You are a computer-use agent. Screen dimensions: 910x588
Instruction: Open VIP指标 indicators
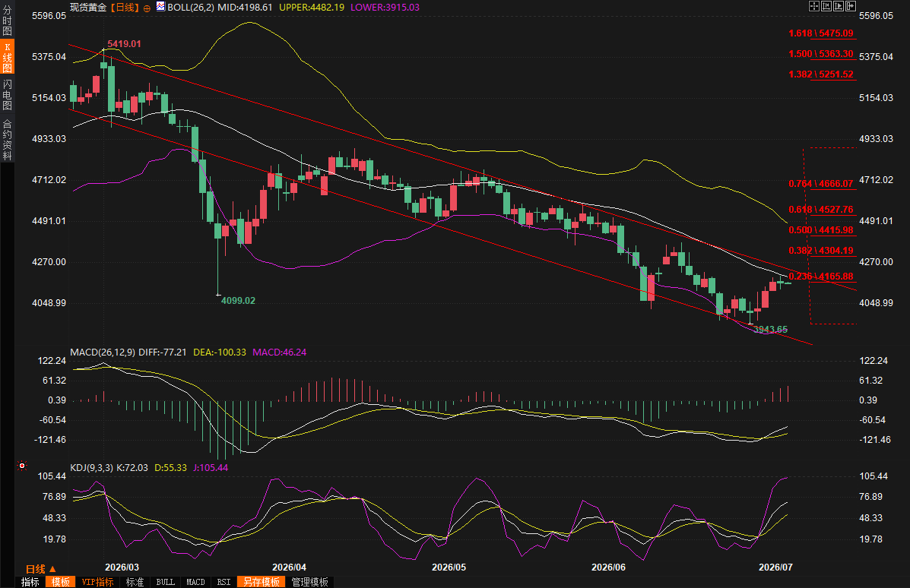click(x=97, y=582)
